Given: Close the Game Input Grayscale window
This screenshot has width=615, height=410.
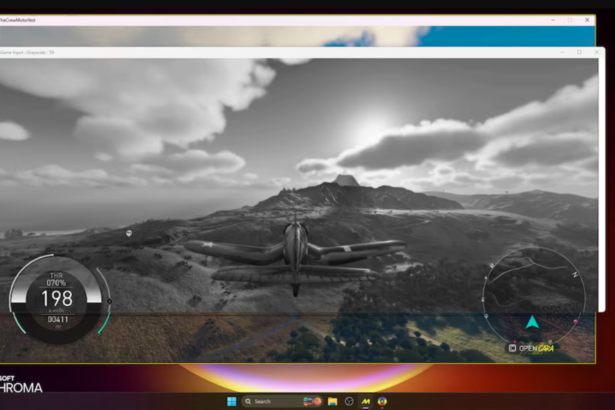Looking at the screenshot, I should click(x=597, y=52).
